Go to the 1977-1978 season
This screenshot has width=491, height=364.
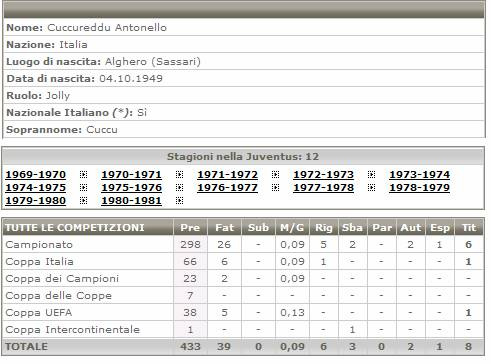[324, 188]
